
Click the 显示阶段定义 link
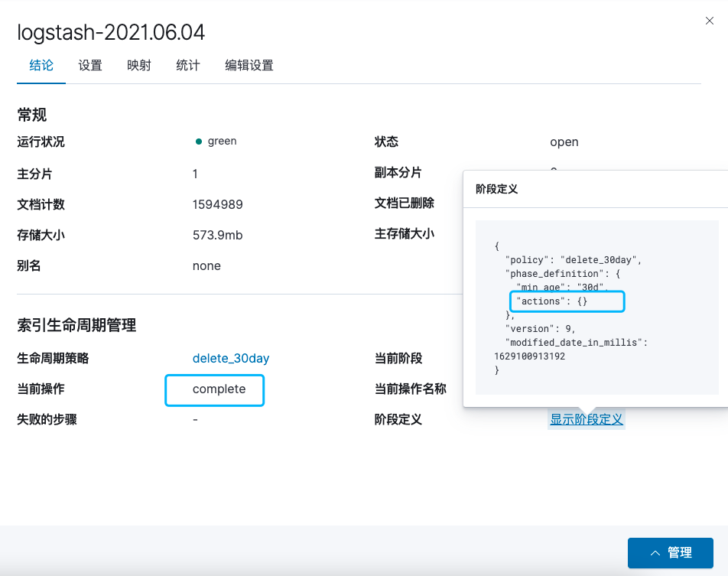coord(586,419)
